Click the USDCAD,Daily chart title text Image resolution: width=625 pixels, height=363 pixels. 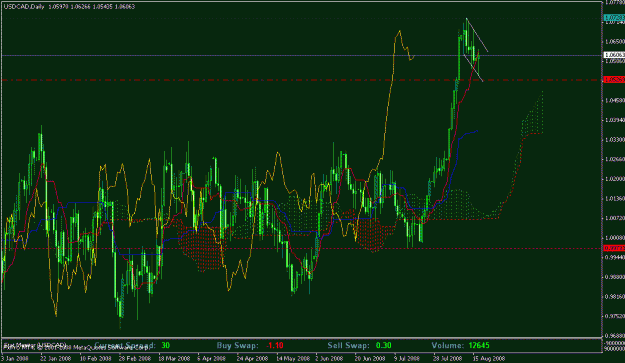point(24,7)
